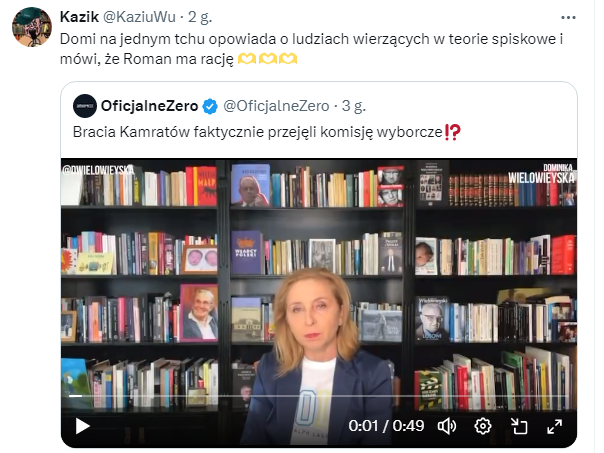The height and width of the screenshot is (453, 604).
Task: Open Kazik's profile avatar
Action: click(32, 27)
